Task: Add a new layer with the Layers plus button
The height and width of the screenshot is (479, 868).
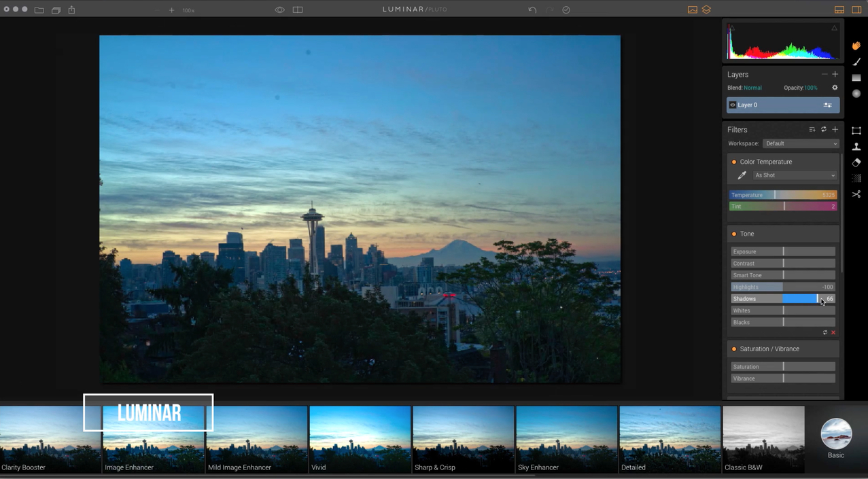Action: click(835, 74)
